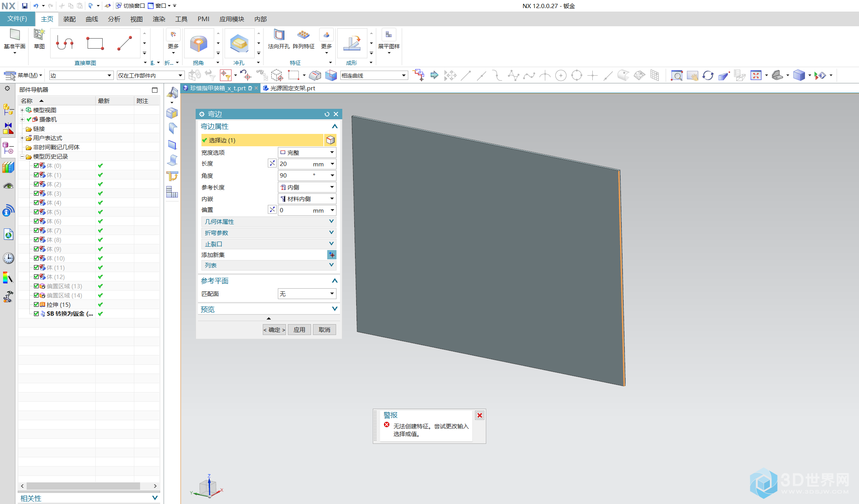Uncheck the 体 (12) feature checkbox
Image resolution: width=859 pixels, height=504 pixels.
(36, 277)
